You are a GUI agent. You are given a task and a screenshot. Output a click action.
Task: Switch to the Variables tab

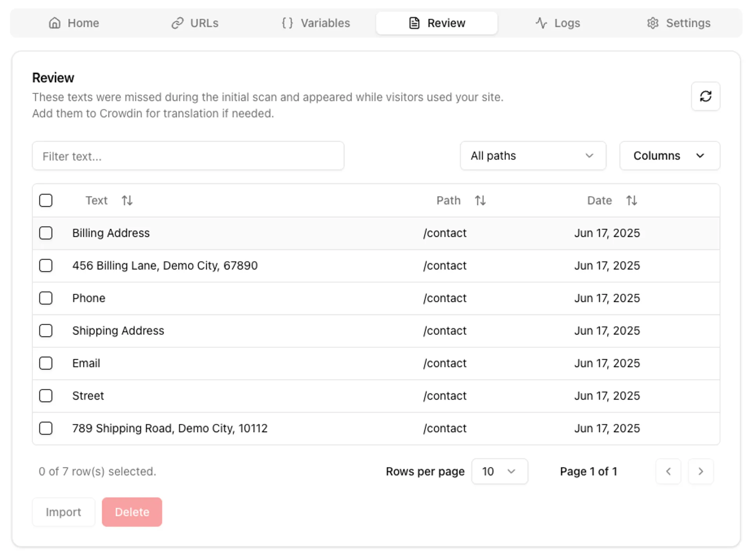[316, 23]
